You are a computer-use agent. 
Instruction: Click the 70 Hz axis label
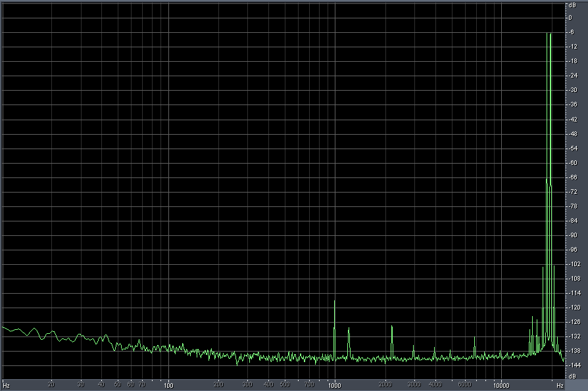tap(142, 384)
